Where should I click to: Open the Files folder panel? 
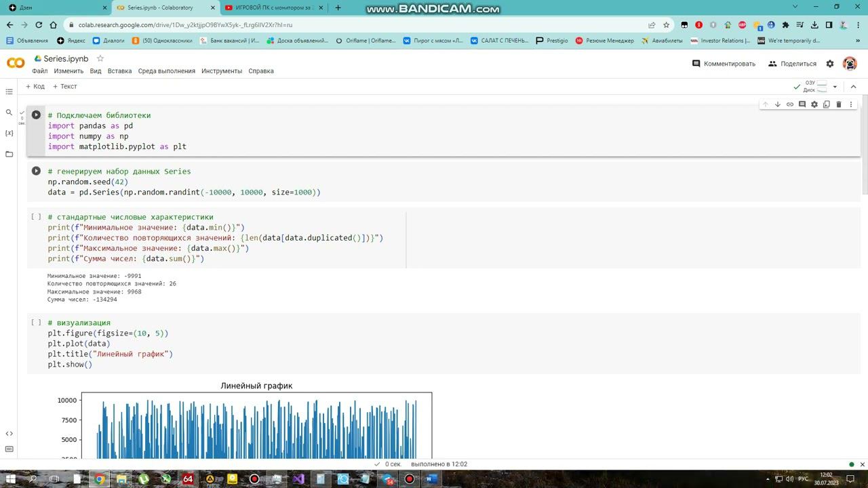tap(9, 155)
